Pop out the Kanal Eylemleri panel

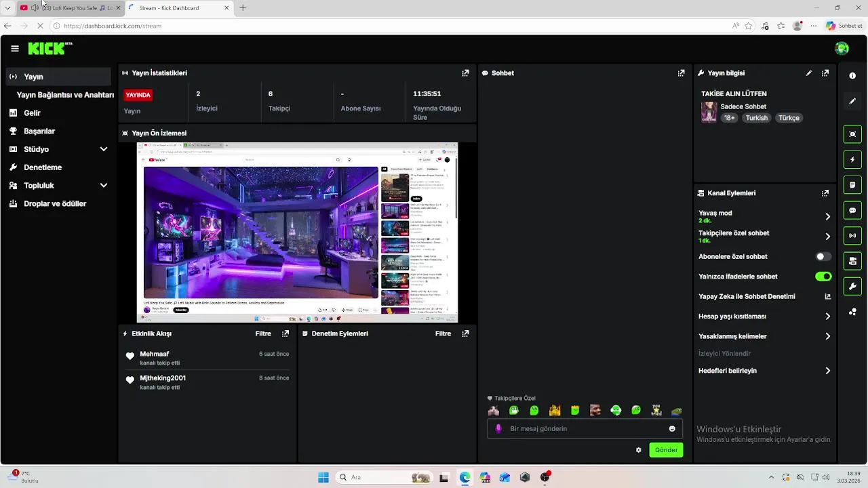point(825,193)
